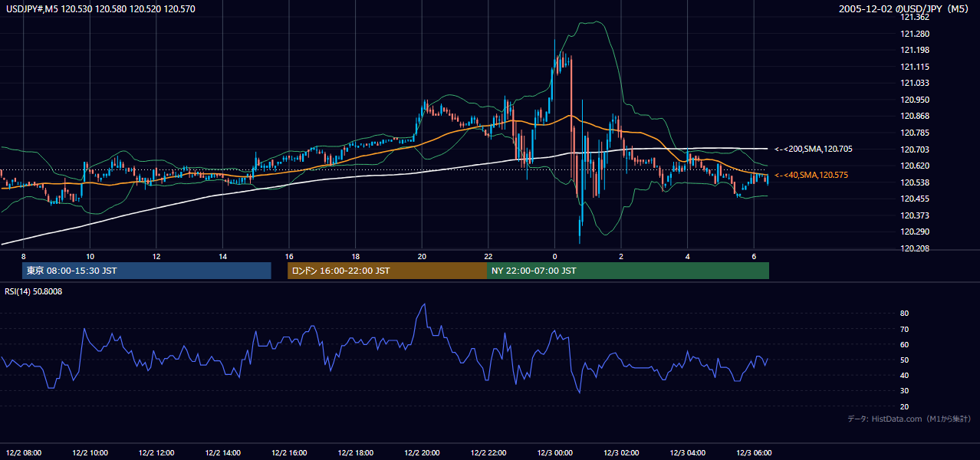
Task: Click the hour 16 tick under price chart
Action: [x=289, y=257]
